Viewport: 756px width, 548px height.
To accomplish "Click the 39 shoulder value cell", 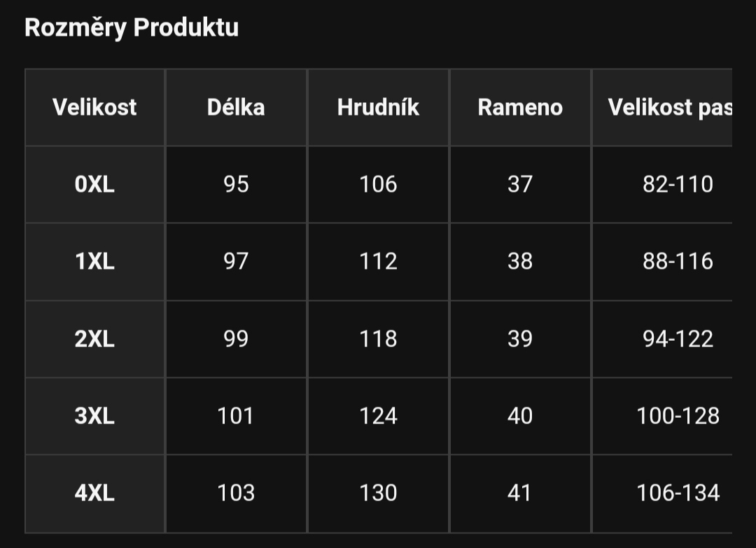I will tap(520, 339).
